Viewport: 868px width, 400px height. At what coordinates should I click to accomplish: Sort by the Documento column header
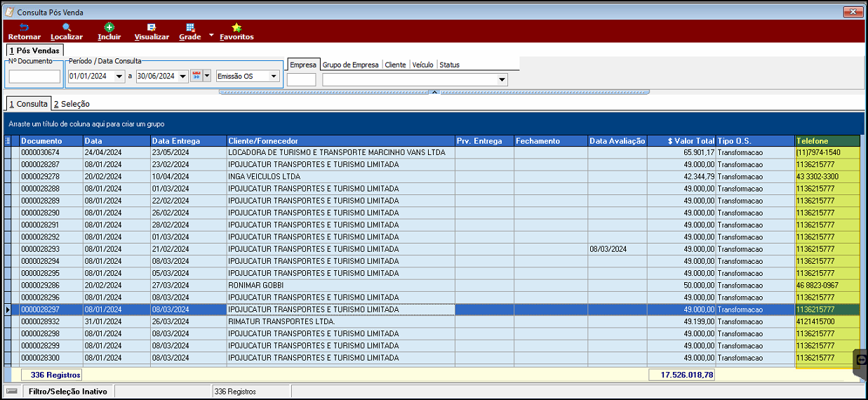[x=51, y=141]
